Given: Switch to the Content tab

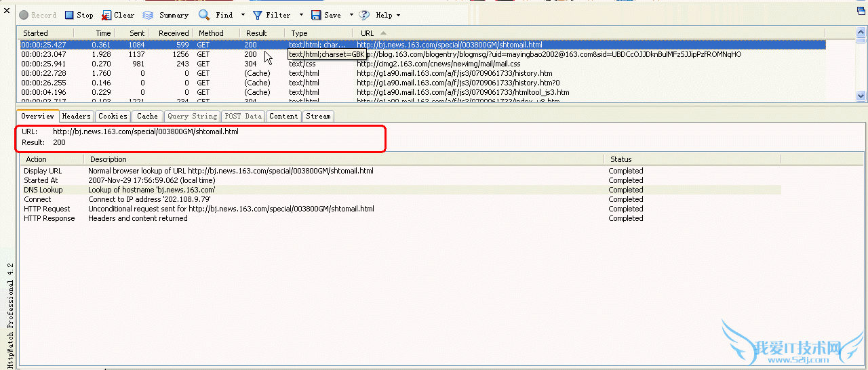Looking at the screenshot, I should click(x=283, y=117).
